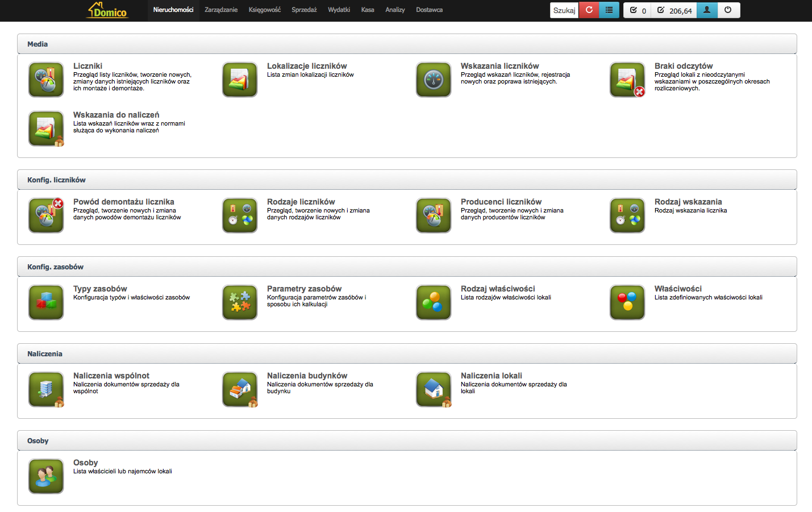
Task: Open the Dostawca menu
Action: point(429,10)
